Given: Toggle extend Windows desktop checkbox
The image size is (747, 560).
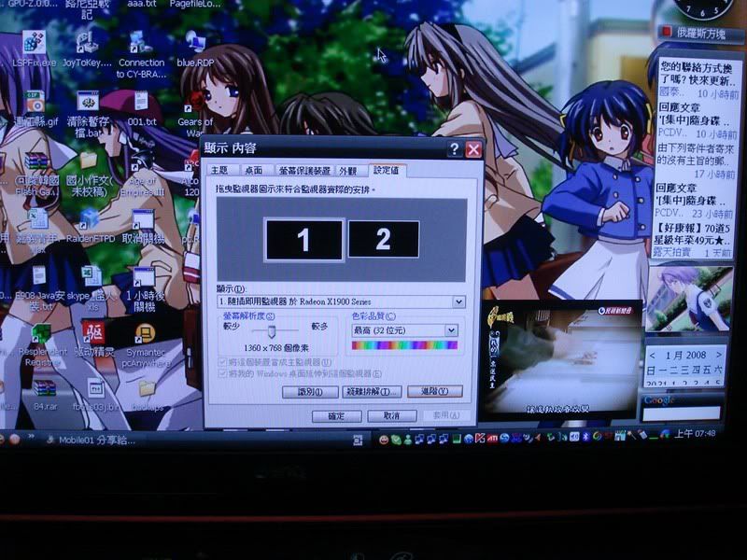Looking at the screenshot, I should pyautogui.click(x=222, y=374).
